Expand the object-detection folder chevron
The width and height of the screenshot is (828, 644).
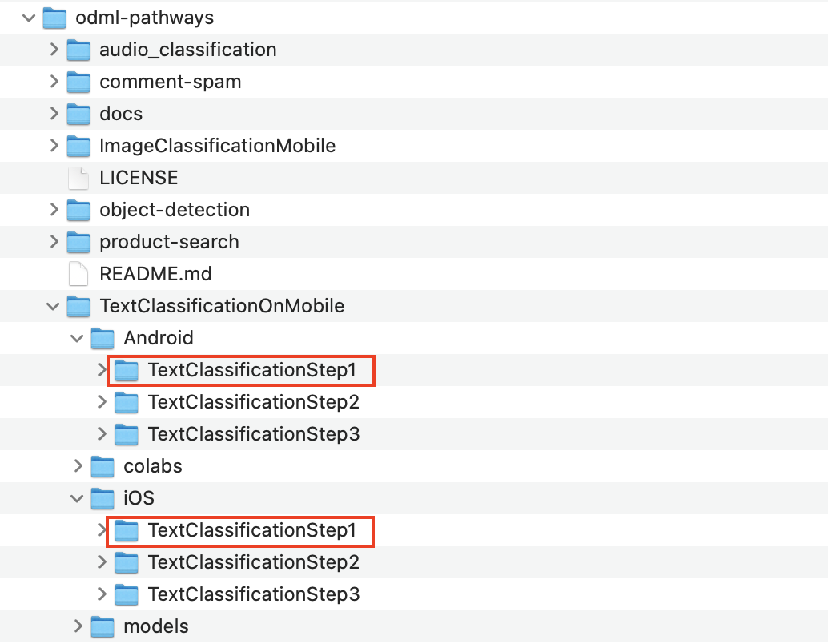coord(54,210)
